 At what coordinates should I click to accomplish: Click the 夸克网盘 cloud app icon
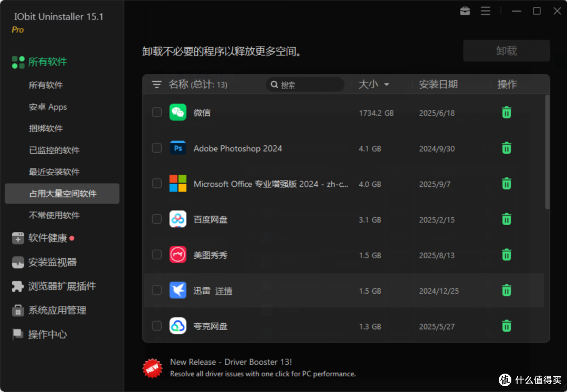178,326
